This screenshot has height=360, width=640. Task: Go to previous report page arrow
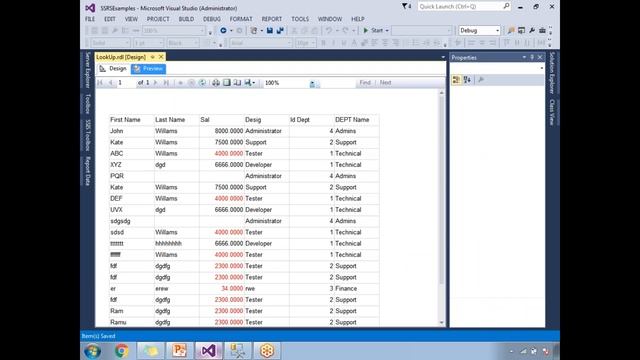(110, 83)
